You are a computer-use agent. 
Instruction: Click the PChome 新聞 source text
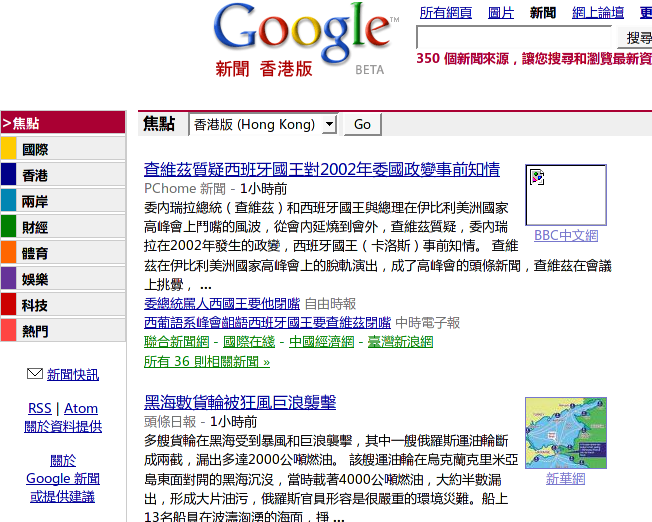tap(185, 188)
